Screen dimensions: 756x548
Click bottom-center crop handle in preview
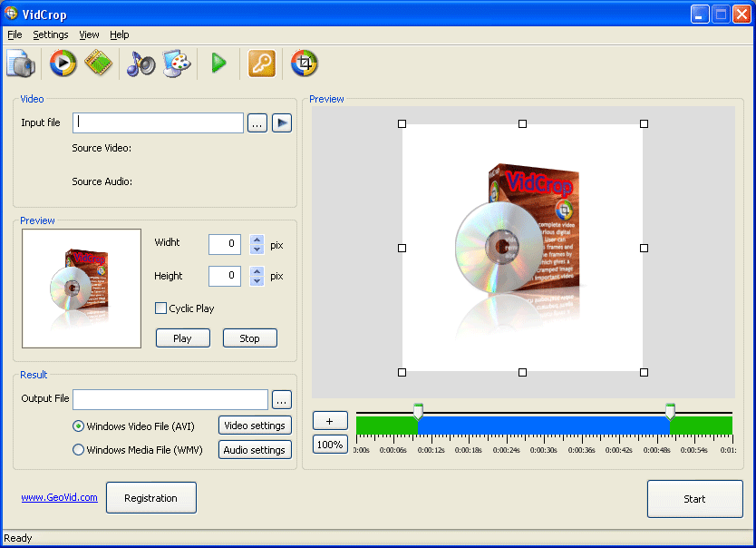(522, 372)
